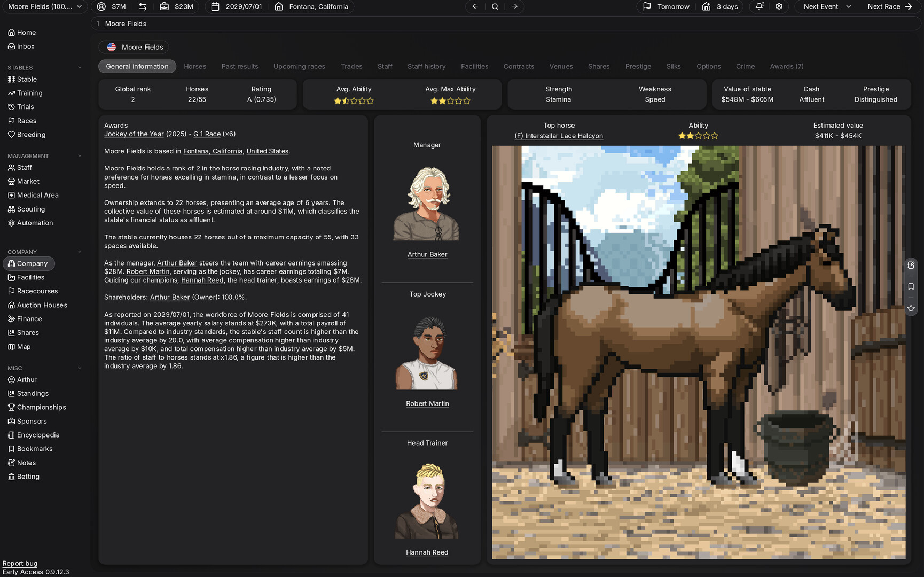This screenshot has width=924, height=577.
Task: Open the search magnifier icon
Action: [x=495, y=6]
